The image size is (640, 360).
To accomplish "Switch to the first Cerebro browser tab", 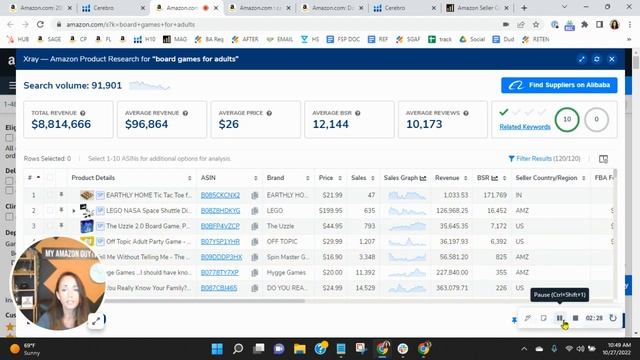I will point(112,8).
